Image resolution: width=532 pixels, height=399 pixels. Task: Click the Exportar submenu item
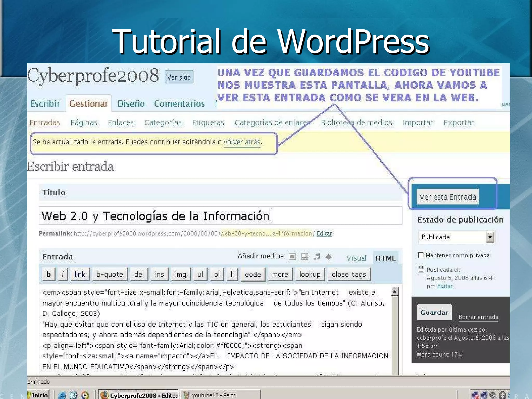click(x=458, y=122)
